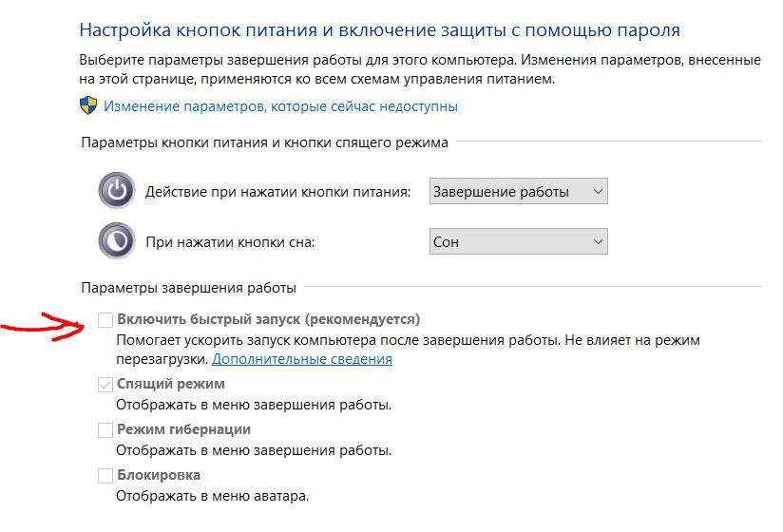The width and height of the screenshot is (783, 532).
Task: Enable the "Включить быстрый запуск" checkbox
Action: tap(105, 320)
